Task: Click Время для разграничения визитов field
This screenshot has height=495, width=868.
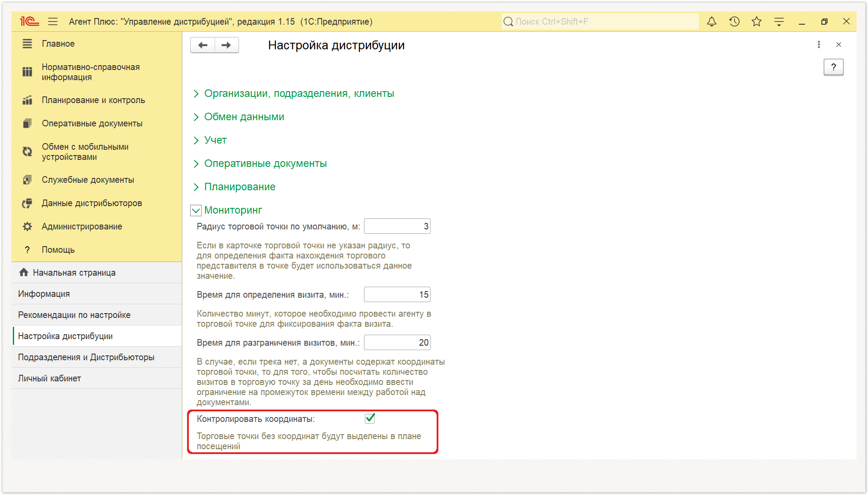Action: click(397, 343)
